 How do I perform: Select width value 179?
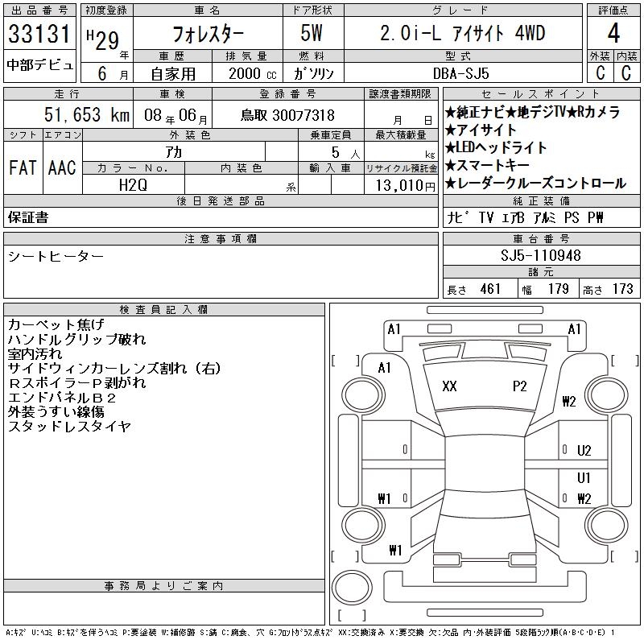[559, 289]
